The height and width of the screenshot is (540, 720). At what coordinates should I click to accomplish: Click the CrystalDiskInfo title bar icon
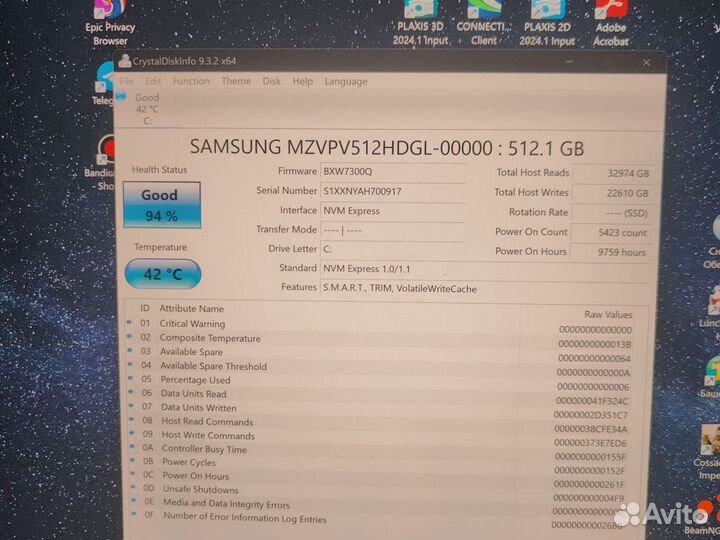click(124, 61)
